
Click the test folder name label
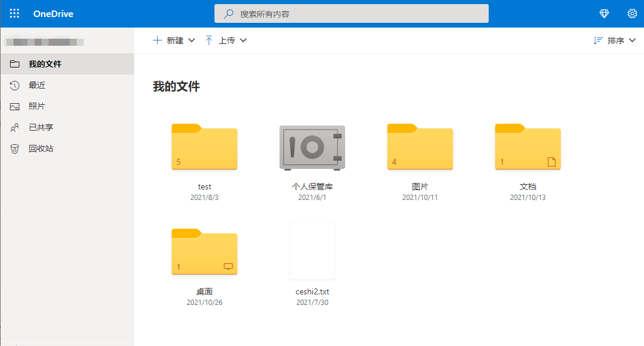(205, 186)
